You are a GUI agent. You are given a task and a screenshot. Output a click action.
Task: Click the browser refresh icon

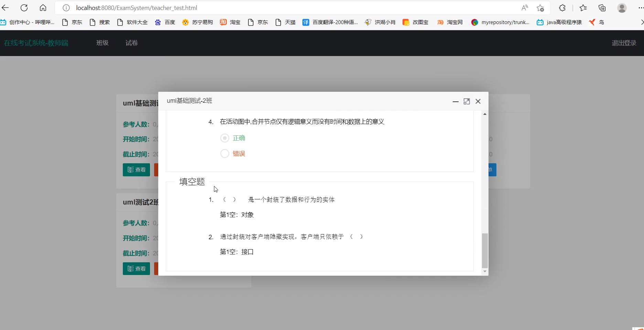pos(24,8)
